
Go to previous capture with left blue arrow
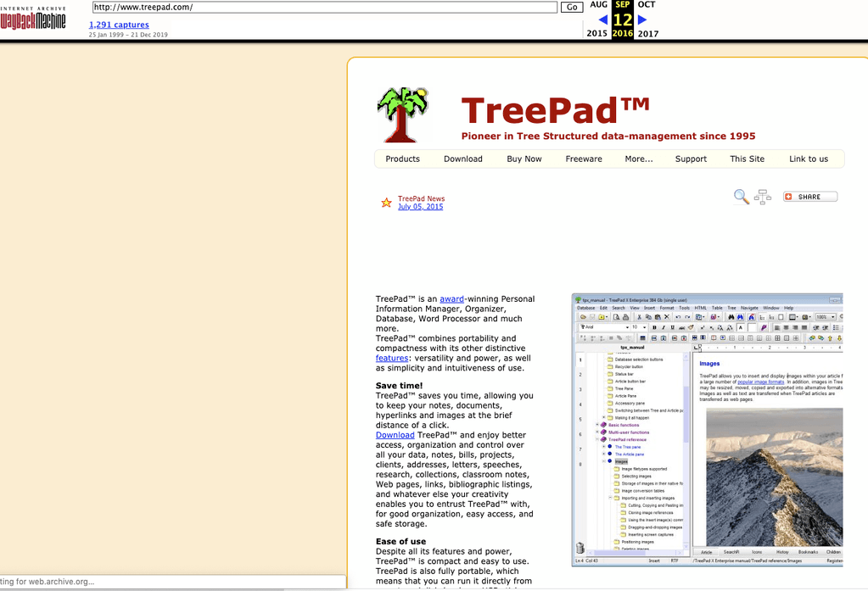click(x=602, y=20)
